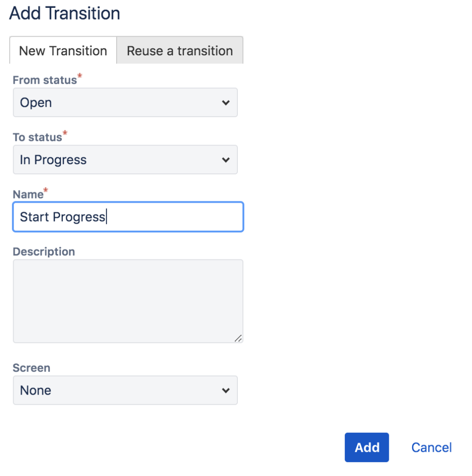Screen dimensions: 472x476
Task: Click the Add button
Action: [367, 447]
